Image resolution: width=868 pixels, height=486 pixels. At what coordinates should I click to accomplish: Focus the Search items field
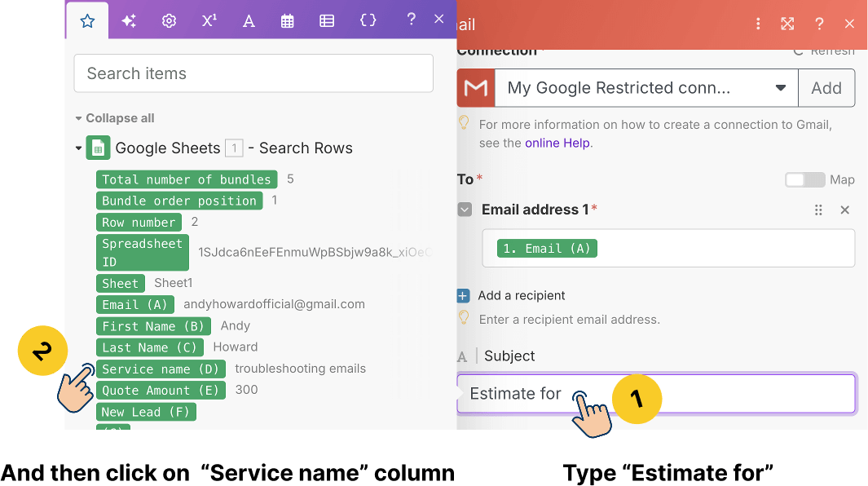coord(253,73)
